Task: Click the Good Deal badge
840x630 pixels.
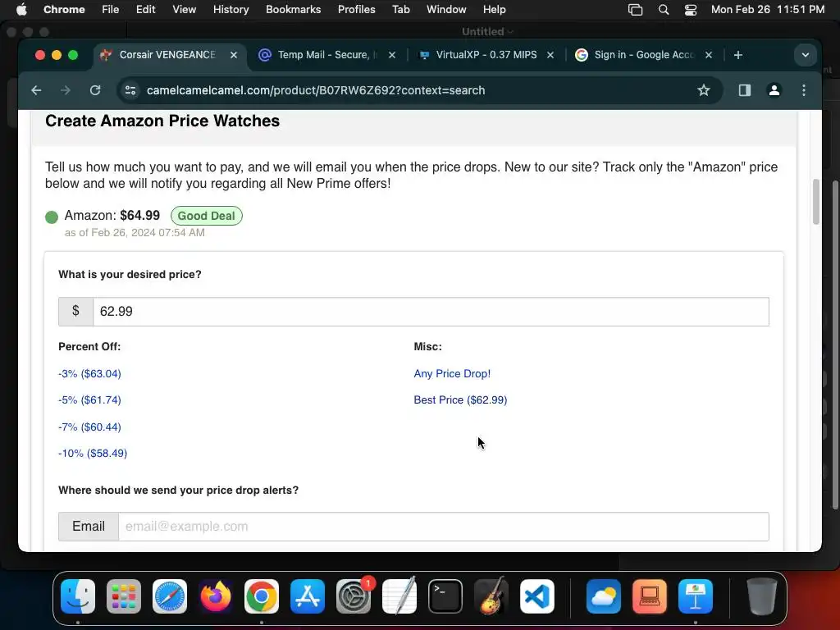Action: click(206, 216)
